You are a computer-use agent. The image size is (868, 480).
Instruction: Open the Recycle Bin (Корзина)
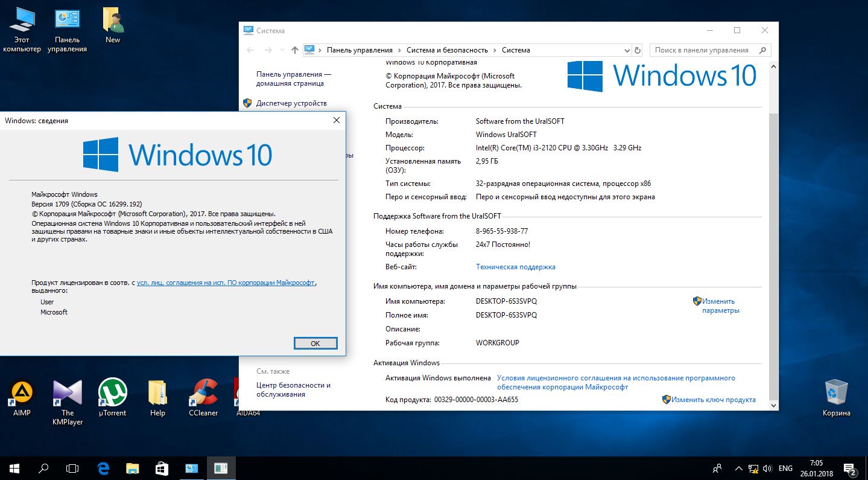click(836, 392)
